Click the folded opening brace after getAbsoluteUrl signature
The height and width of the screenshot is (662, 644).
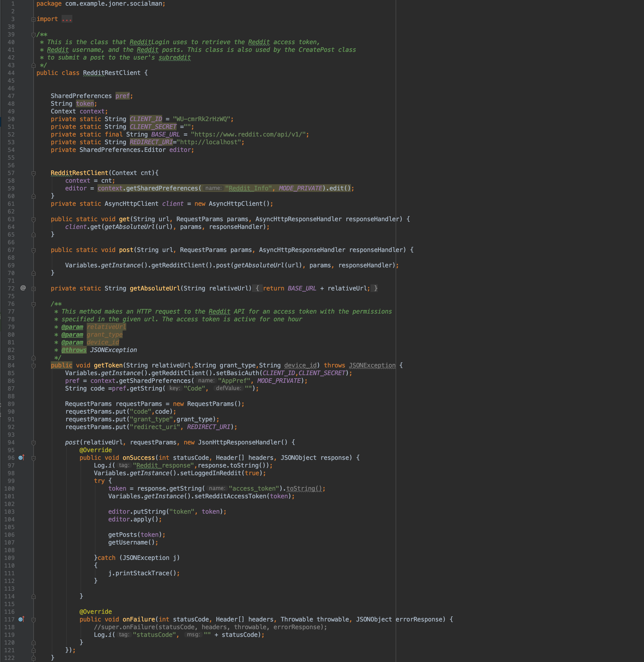(x=257, y=288)
